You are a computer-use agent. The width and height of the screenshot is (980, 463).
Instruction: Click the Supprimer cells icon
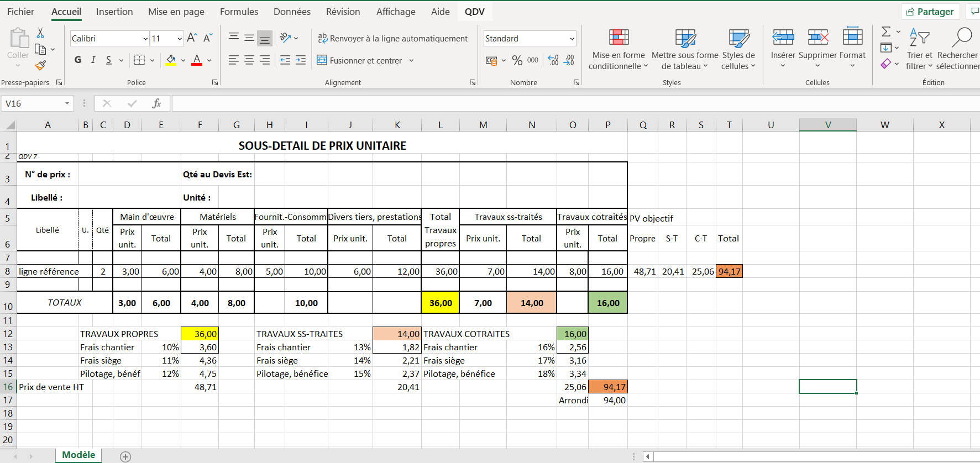pyautogui.click(x=817, y=38)
